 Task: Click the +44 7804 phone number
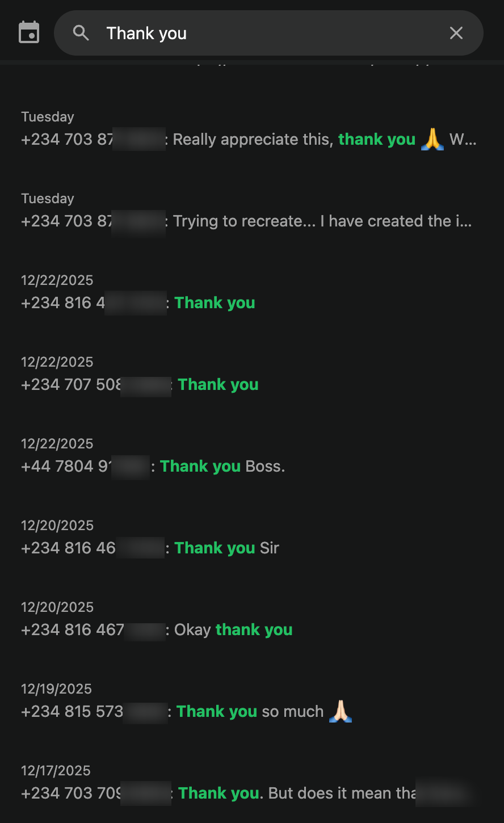tap(66, 467)
